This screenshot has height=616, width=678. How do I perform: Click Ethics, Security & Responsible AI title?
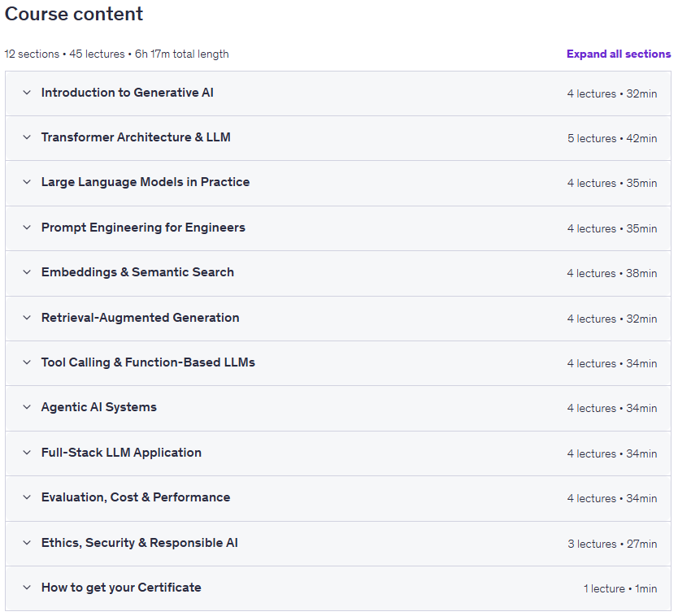[x=139, y=543]
